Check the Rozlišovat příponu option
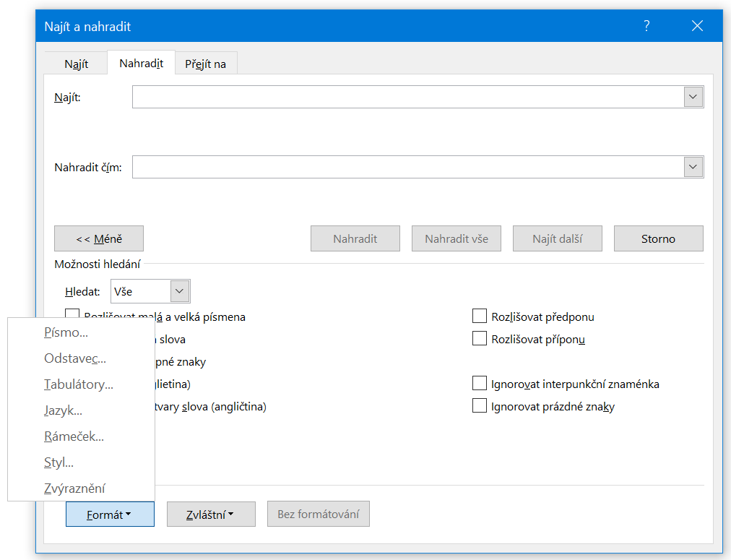 coord(479,339)
